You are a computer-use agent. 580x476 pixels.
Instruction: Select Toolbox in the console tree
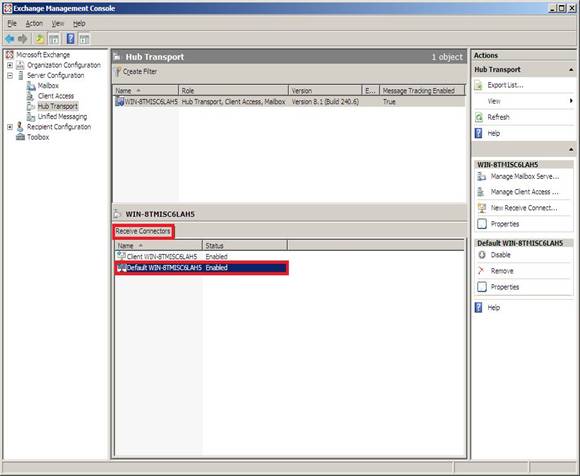click(38, 137)
